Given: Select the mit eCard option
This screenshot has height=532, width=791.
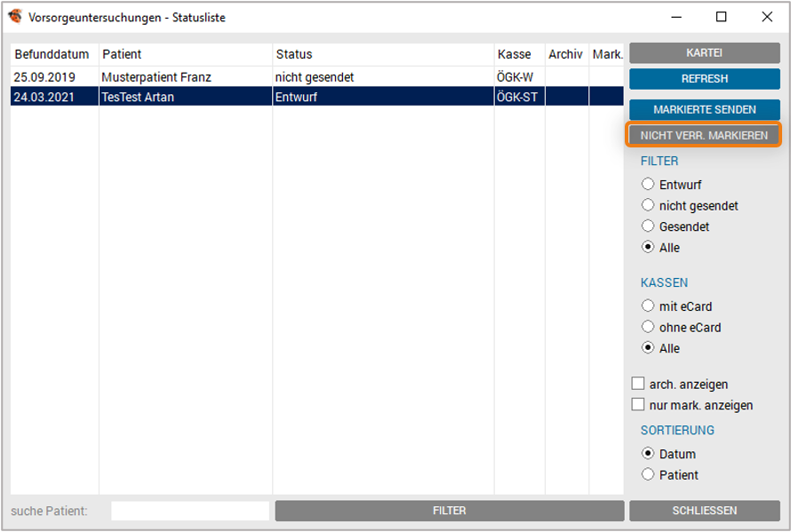Looking at the screenshot, I should 648,306.
